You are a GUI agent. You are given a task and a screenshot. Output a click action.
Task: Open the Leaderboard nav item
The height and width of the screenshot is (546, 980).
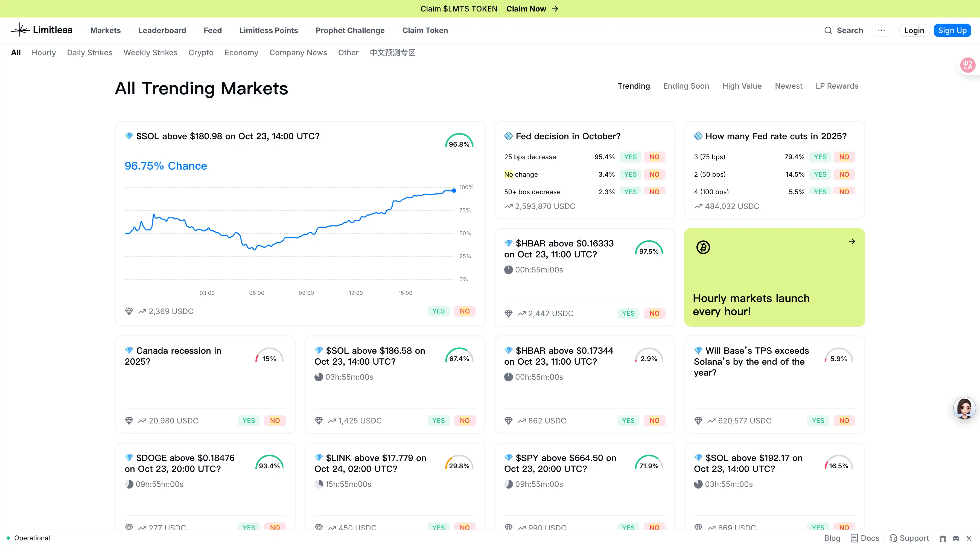point(162,30)
